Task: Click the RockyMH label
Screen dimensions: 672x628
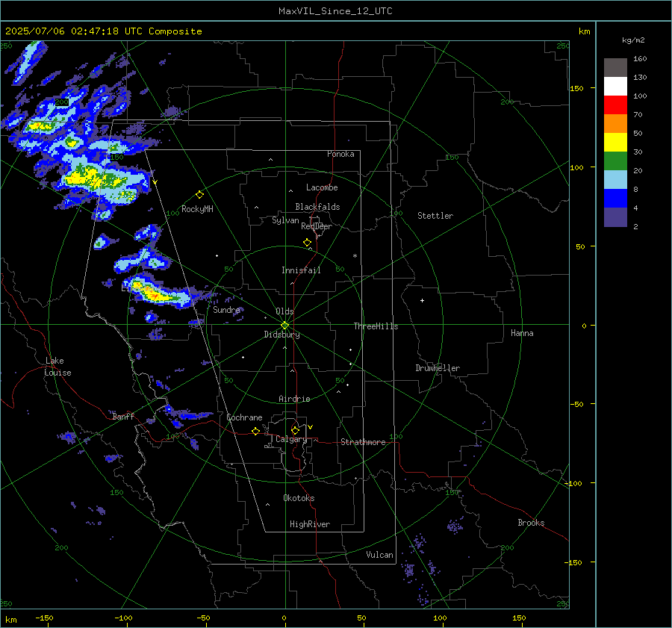Action: point(197,209)
